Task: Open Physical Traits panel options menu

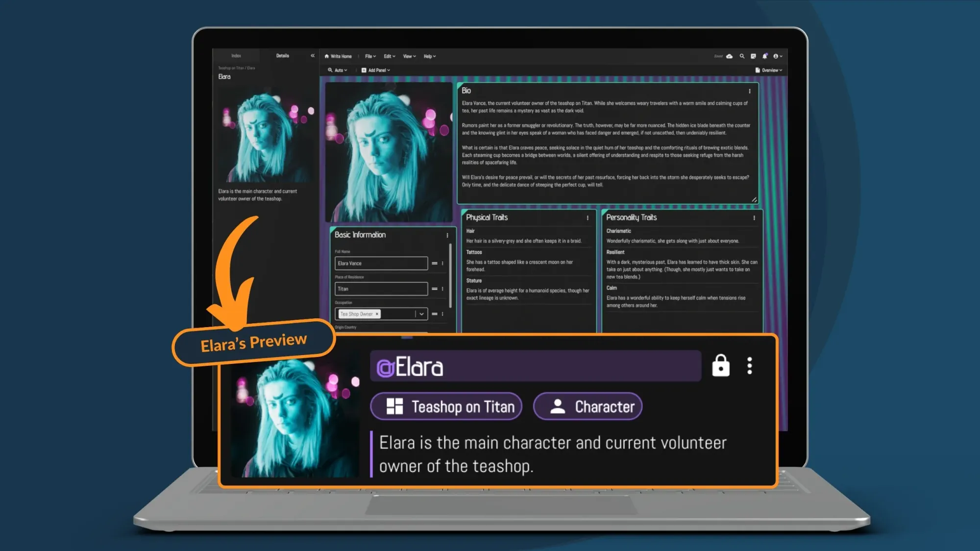Action: coord(588,218)
